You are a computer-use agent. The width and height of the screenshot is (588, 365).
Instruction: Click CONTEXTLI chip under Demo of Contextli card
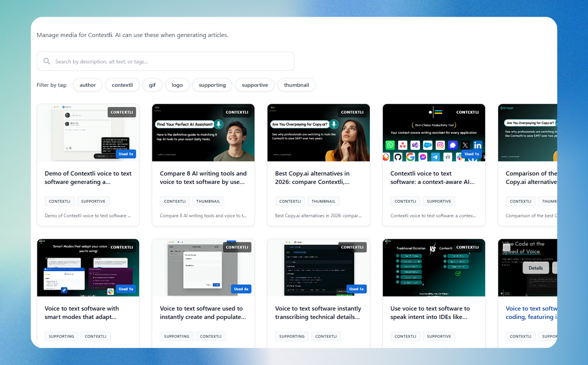pyautogui.click(x=60, y=201)
